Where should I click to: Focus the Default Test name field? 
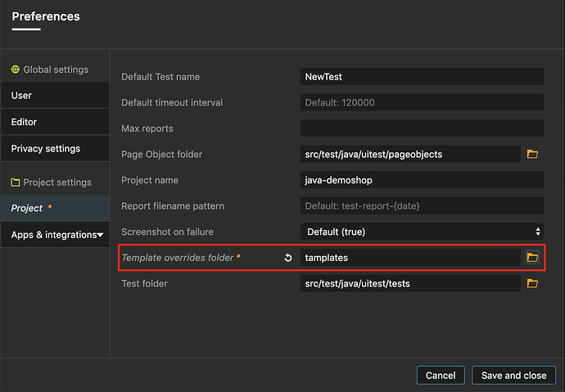(422, 77)
